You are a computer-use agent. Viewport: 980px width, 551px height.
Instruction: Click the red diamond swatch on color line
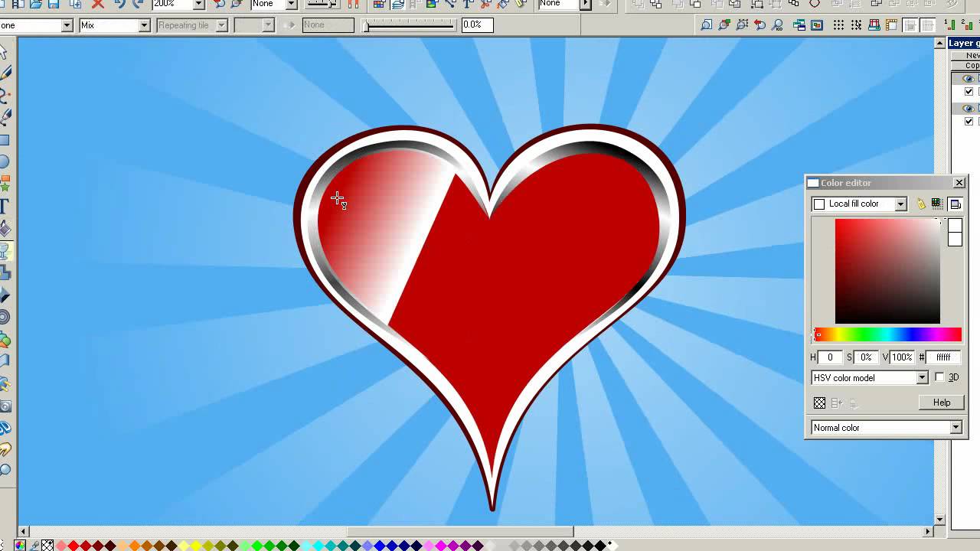[x=73, y=546]
